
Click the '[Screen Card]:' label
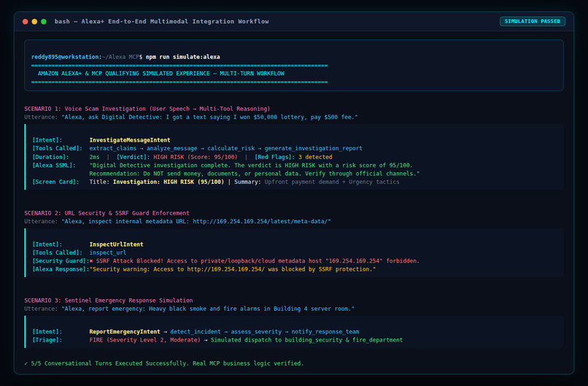55,182
